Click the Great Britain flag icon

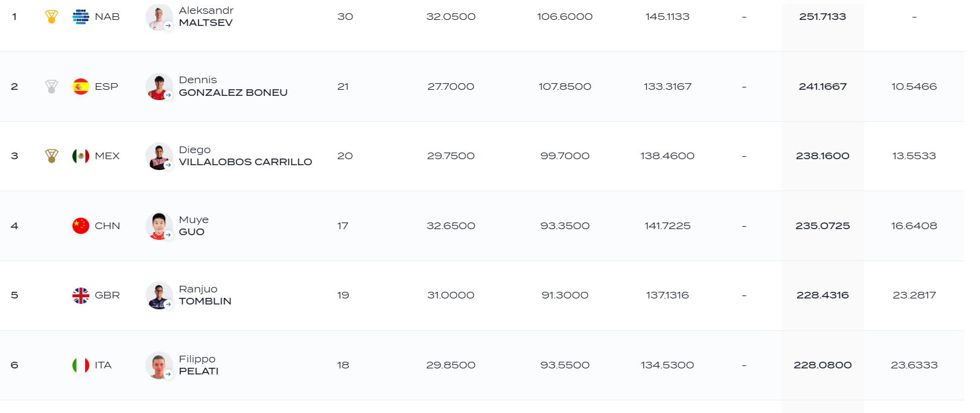point(81,295)
